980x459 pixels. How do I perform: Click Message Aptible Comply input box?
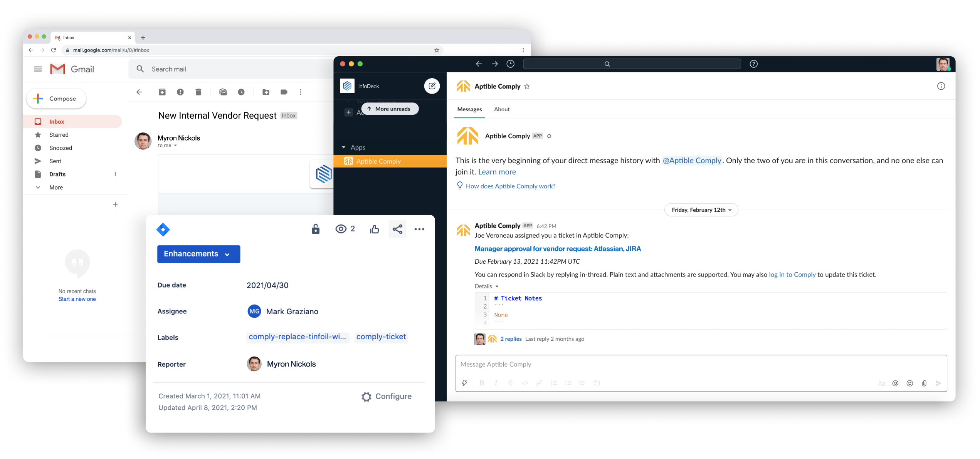[x=701, y=364]
